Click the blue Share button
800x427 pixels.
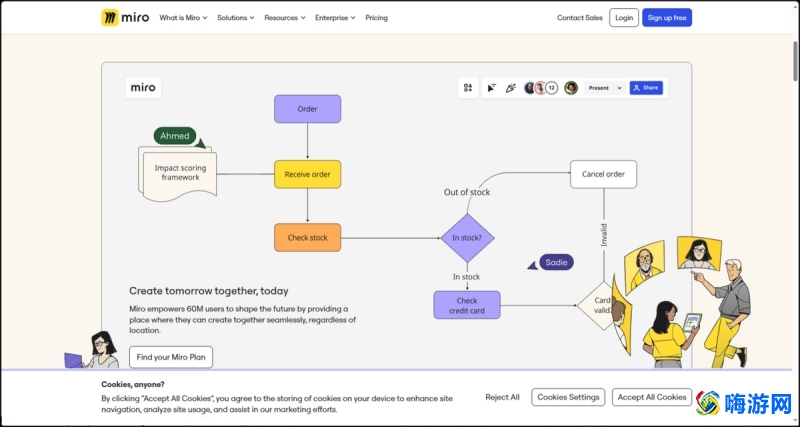tap(646, 88)
